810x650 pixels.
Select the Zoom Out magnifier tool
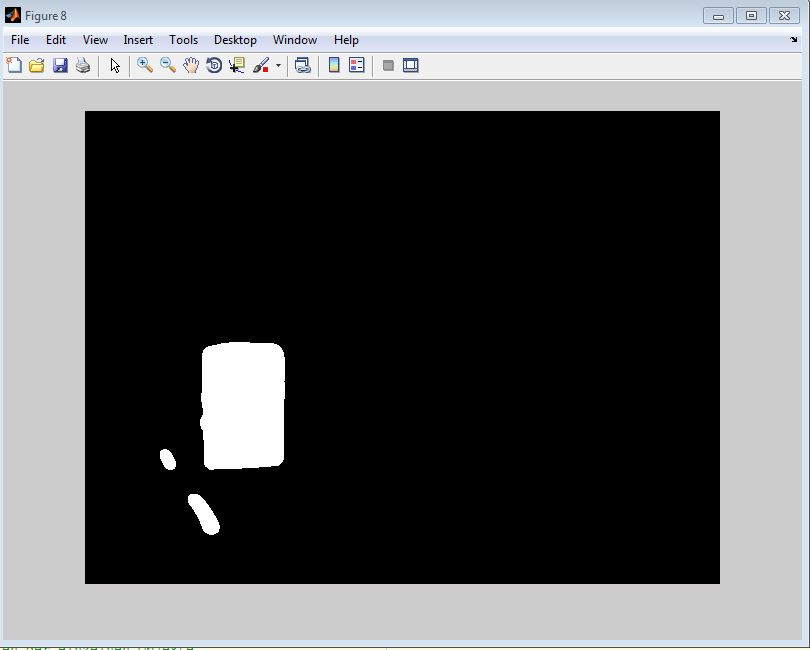(x=168, y=66)
